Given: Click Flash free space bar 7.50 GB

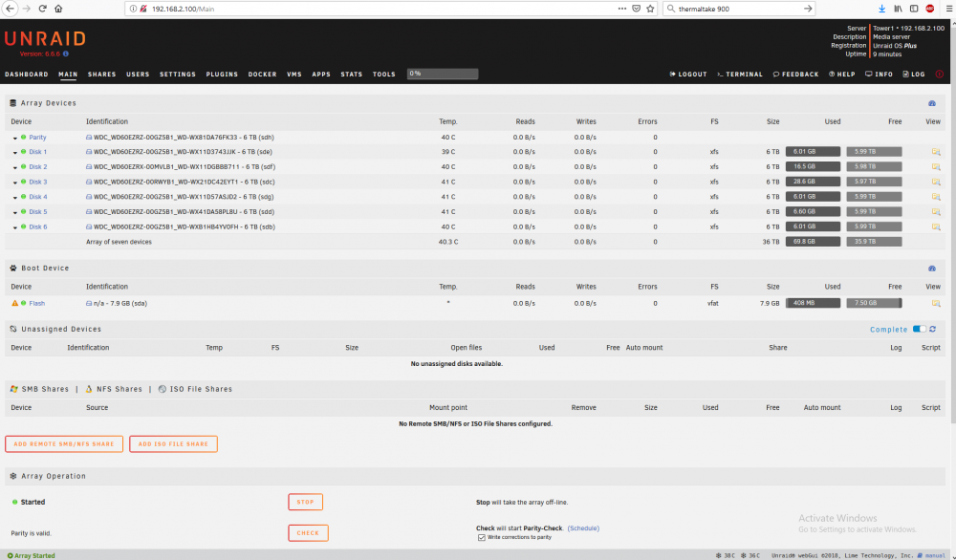Looking at the screenshot, I should tap(874, 303).
